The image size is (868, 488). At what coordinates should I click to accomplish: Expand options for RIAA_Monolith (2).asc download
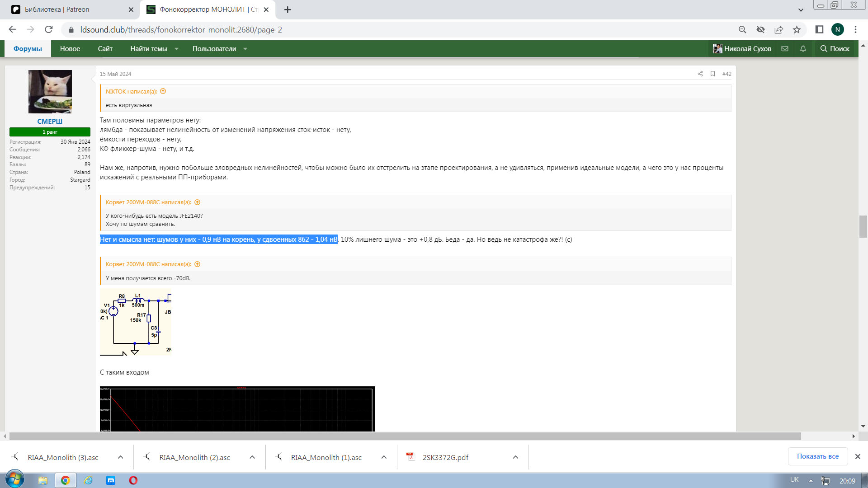pos(252,457)
